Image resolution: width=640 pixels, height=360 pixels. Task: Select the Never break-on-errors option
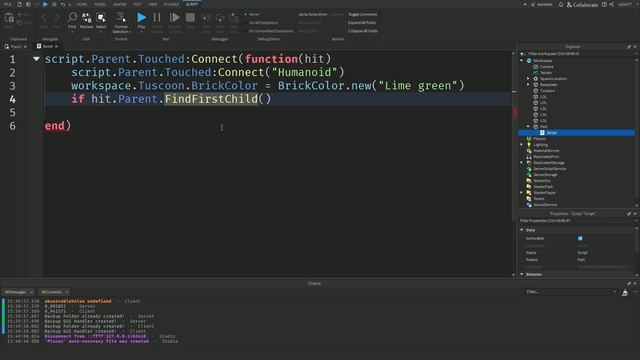[252, 14]
